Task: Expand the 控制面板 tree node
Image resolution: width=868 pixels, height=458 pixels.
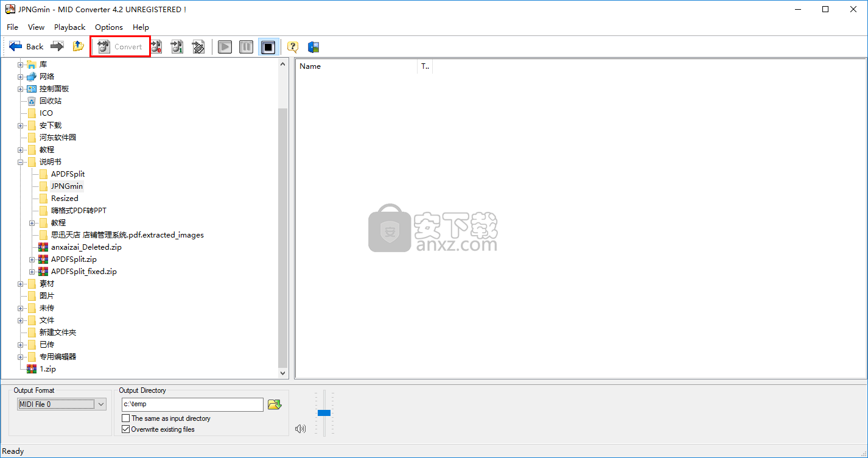Action: (21, 89)
